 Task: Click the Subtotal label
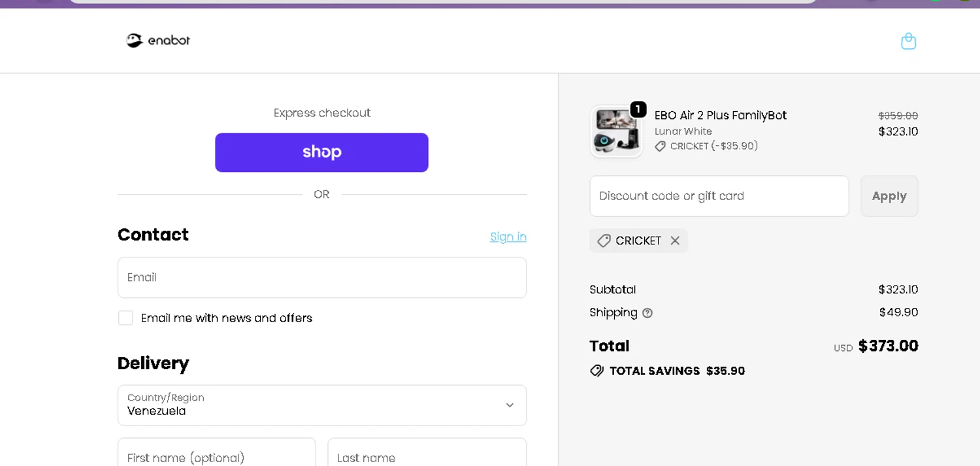[613, 290]
